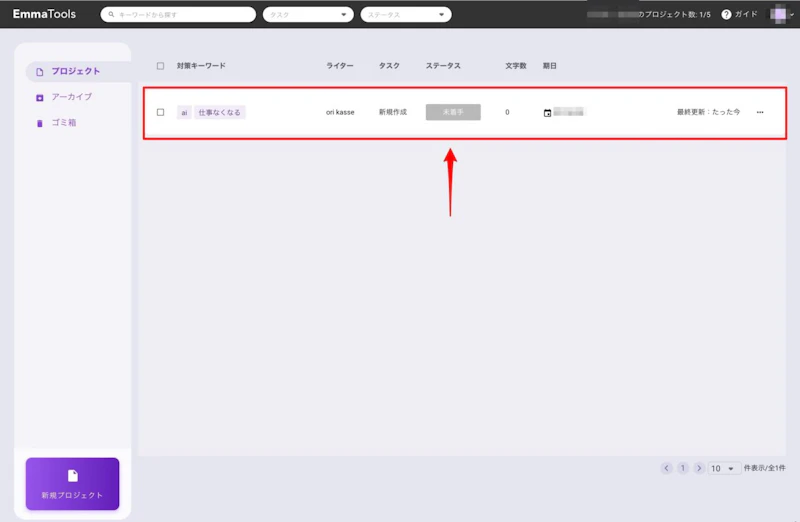Click the タスク column header

point(389,66)
